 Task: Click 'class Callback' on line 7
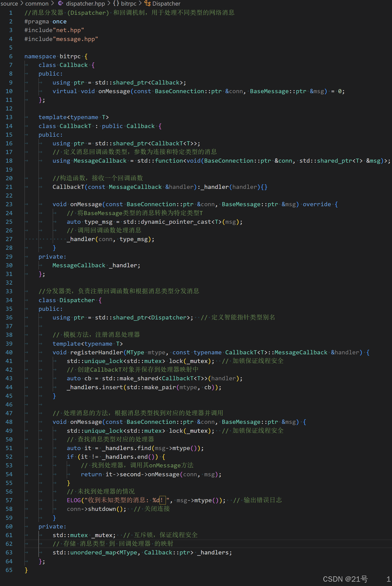63,65
